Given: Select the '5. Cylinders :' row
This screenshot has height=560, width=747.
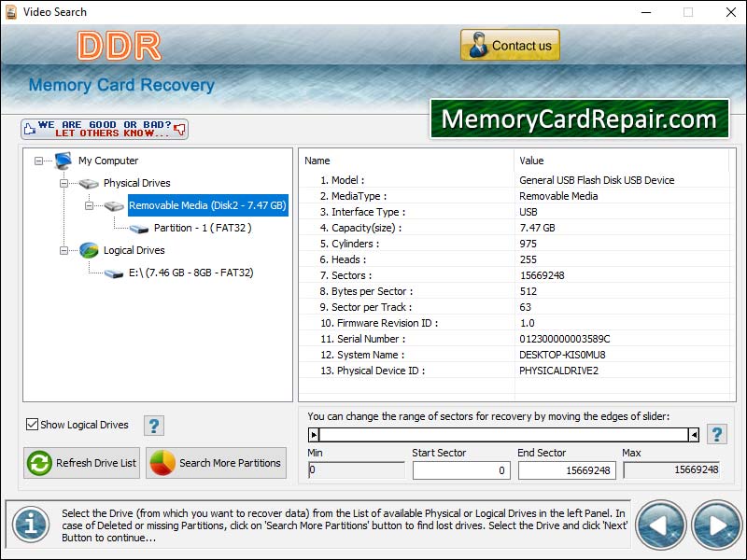Looking at the screenshot, I should tap(514, 244).
